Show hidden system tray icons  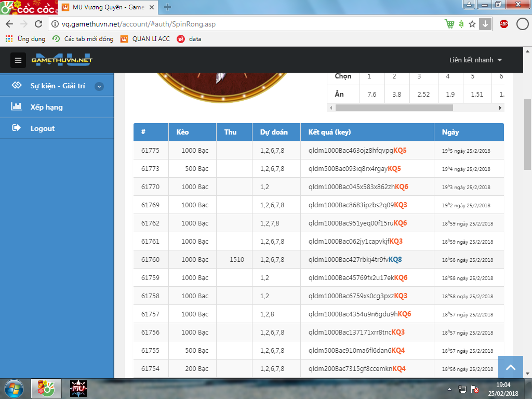tap(449, 389)
